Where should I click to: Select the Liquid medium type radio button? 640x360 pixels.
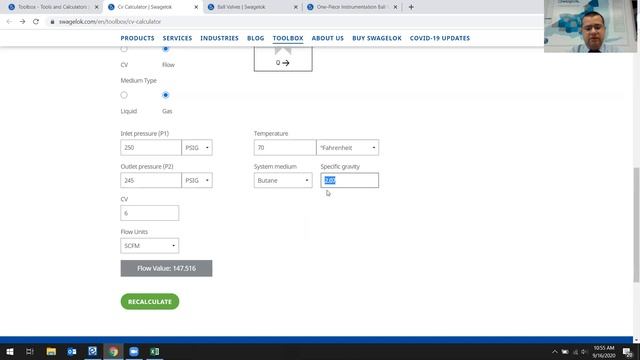pyautogui.click(x=124, y=95)
